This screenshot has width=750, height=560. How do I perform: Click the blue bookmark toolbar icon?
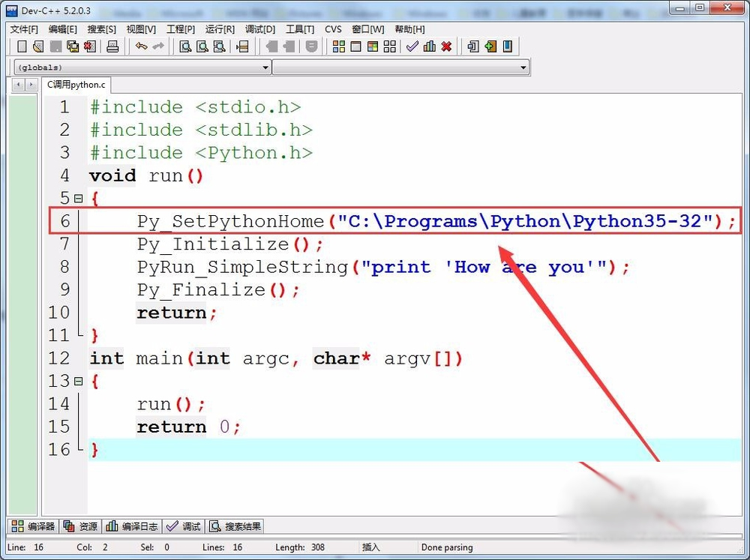pos(508,46)
